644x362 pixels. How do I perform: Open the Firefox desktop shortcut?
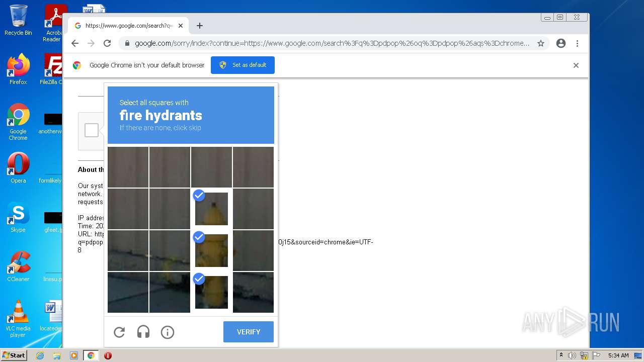(18, 69)
